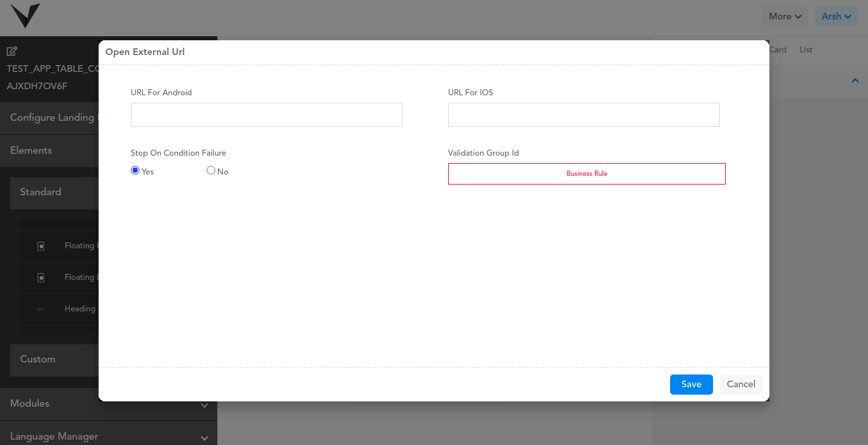Click the Stop On Condition Failure label
The height and width of the screenshot is (445, 868).
point(178,153)
